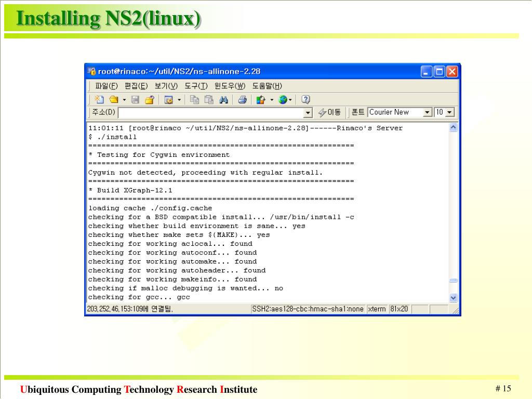Image resolution: width=532 pixels, height=399 pixels.
Task: Click the 'BSD compatible install' line
Action: [221, 217]
